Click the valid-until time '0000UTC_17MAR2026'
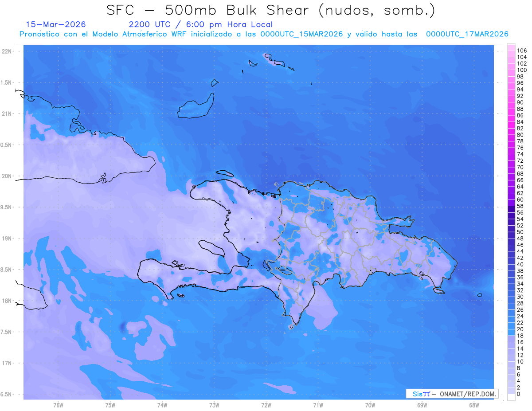The width and height of the screenshot is (532, 411). tap(467, 34)
